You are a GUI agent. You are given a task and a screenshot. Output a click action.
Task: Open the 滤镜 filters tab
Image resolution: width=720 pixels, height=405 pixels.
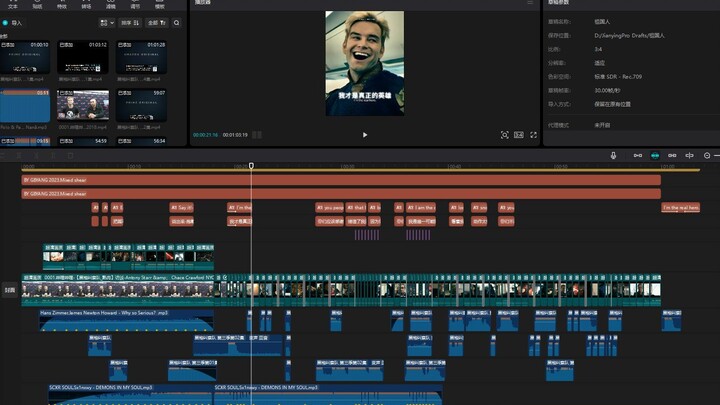click(111, 5)
